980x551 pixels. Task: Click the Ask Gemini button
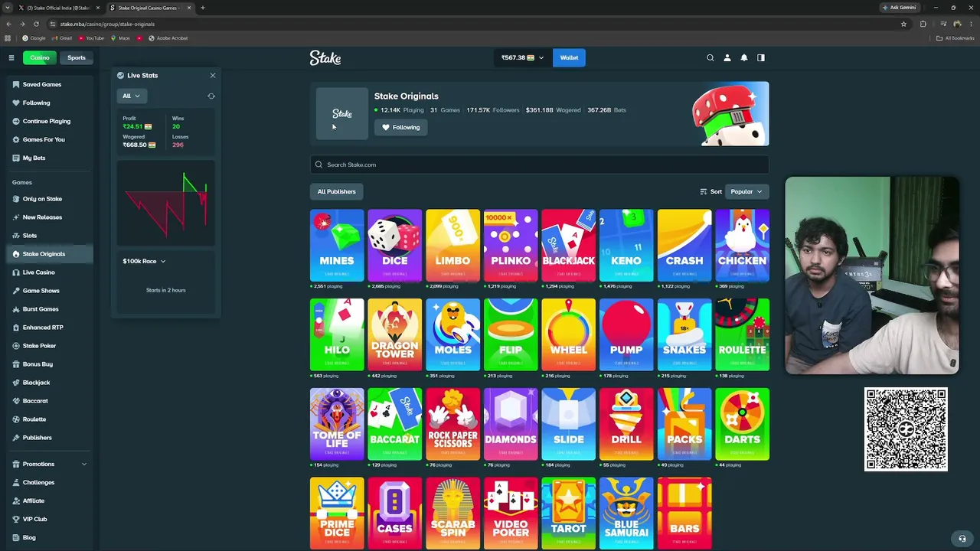pos(900,8)
